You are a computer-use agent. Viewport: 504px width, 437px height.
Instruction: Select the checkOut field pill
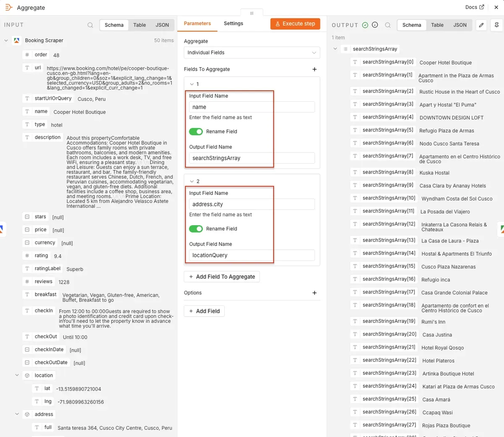coord(41,337)
